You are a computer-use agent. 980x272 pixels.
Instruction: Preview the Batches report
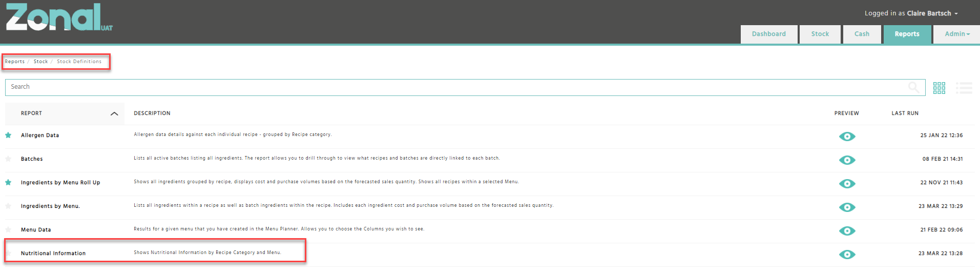[x=847, y=160]
